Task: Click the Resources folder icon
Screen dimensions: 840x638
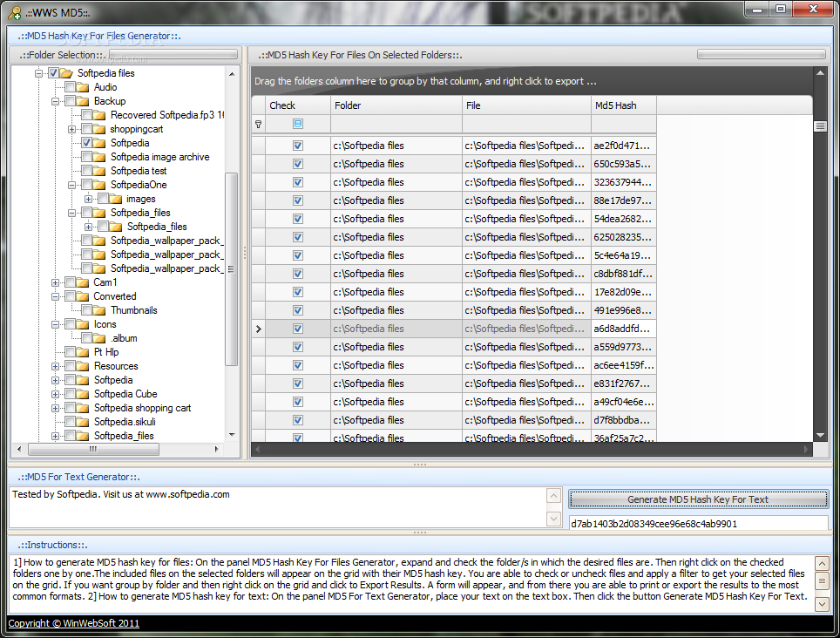Action: point(83,366)
